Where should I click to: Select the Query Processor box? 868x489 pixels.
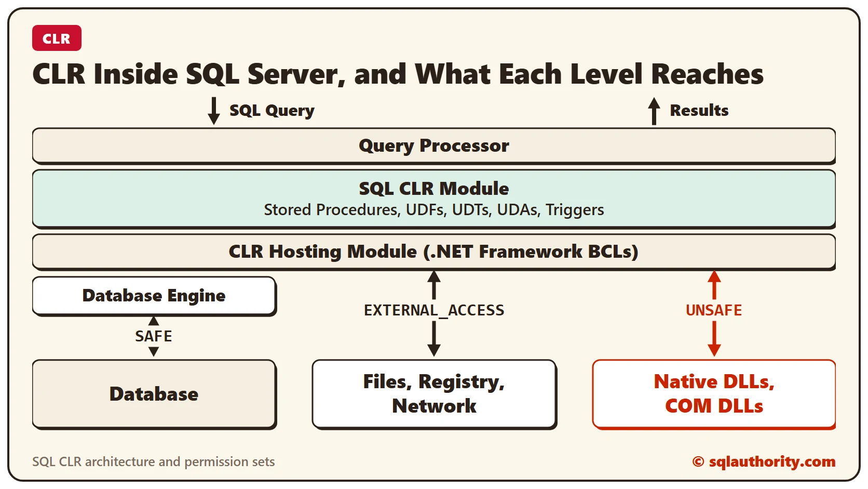pyautogui.click(x=434, y=146)
